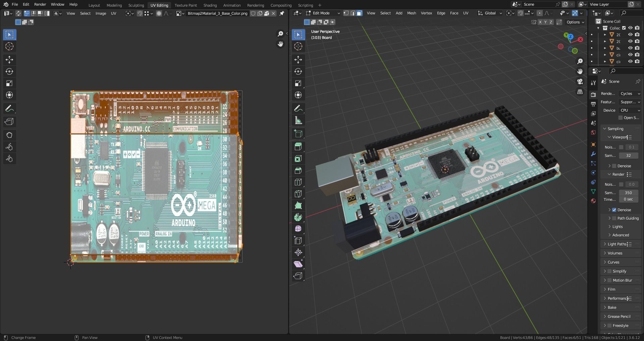The width and height of the screenshot is (644, 341).
Task: Select the Bevel tool
Action: coord(298,170)
